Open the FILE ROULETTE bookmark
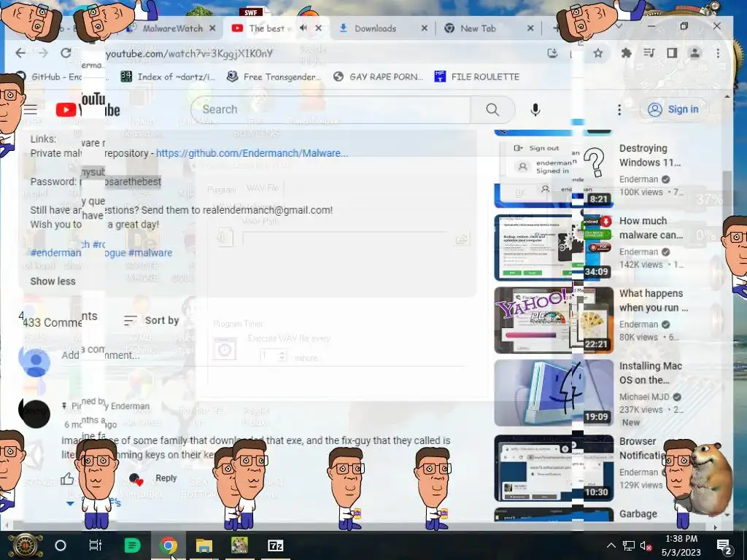 [477, 77]
